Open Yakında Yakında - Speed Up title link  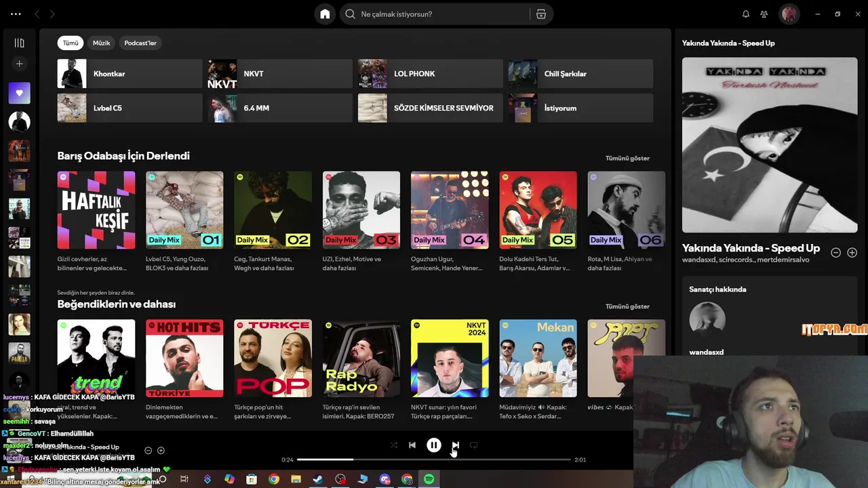tap(751, 248)
